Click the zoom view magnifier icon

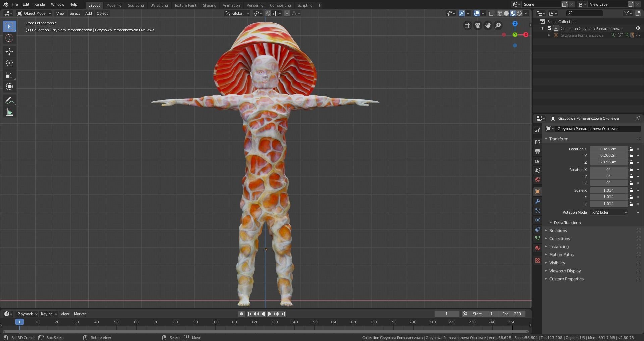(498, 25)
